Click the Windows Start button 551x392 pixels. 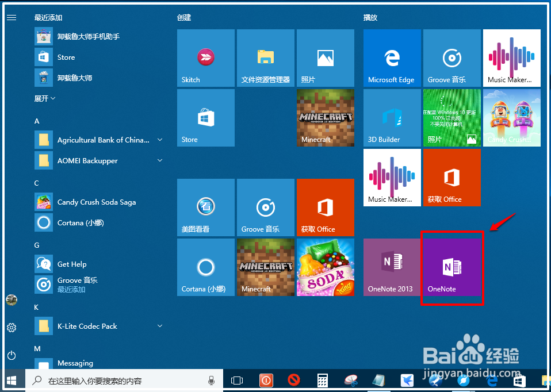(12, 381)
